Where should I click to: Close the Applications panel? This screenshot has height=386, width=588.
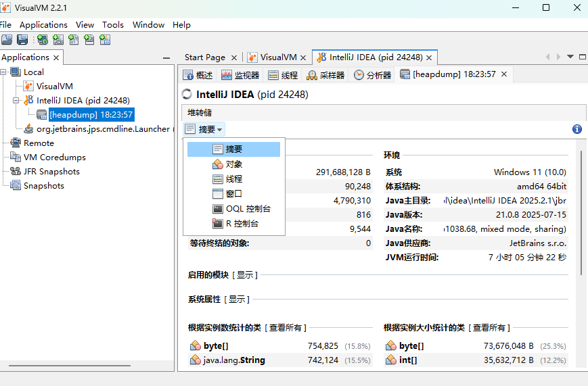pos(56,57)
